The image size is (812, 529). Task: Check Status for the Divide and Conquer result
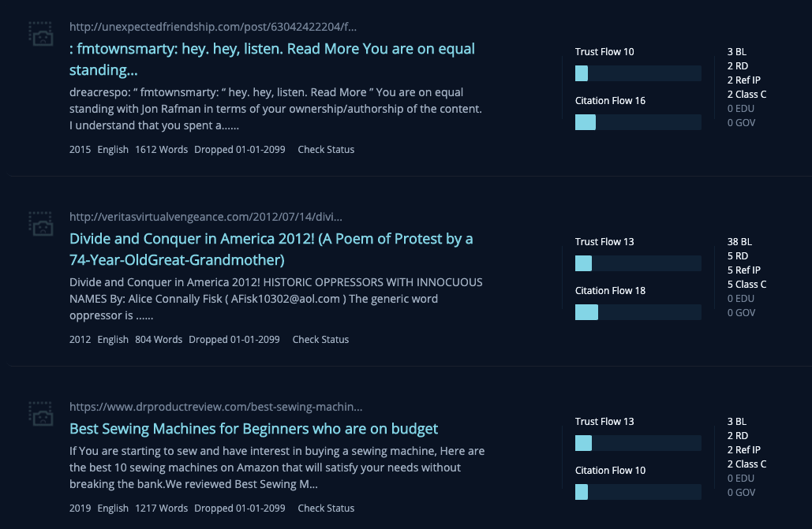(320, 339)
